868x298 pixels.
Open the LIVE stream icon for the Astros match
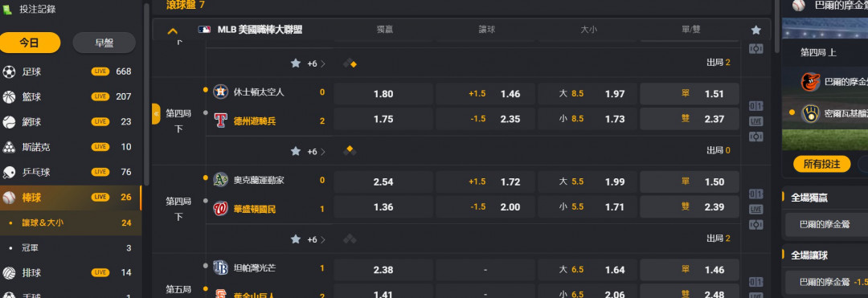(x=755, y=121)
